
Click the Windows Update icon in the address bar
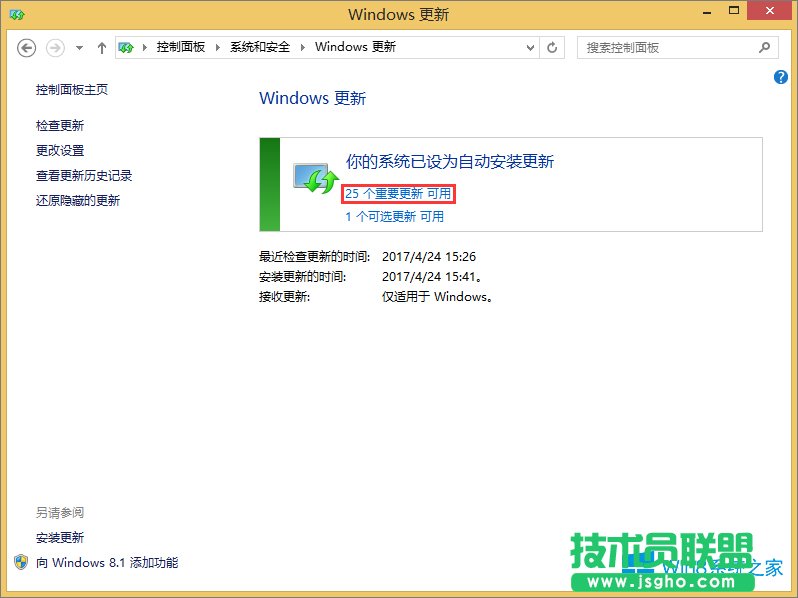click(126, 47)
